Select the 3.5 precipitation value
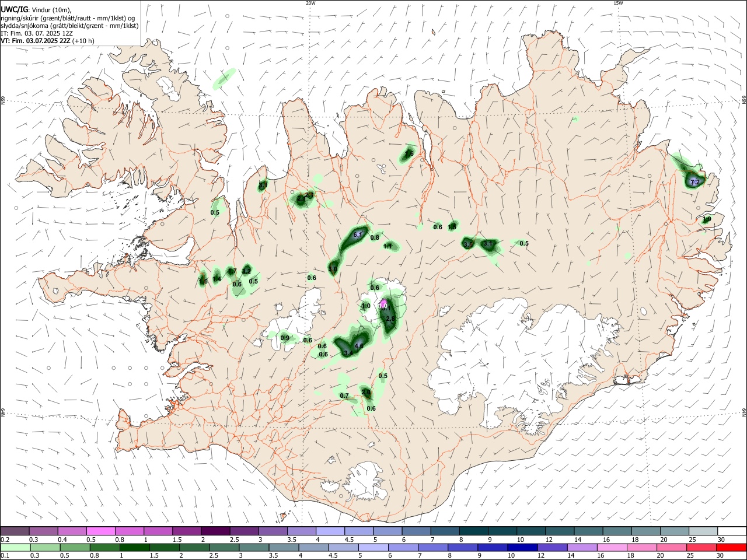 pos(468,245)
